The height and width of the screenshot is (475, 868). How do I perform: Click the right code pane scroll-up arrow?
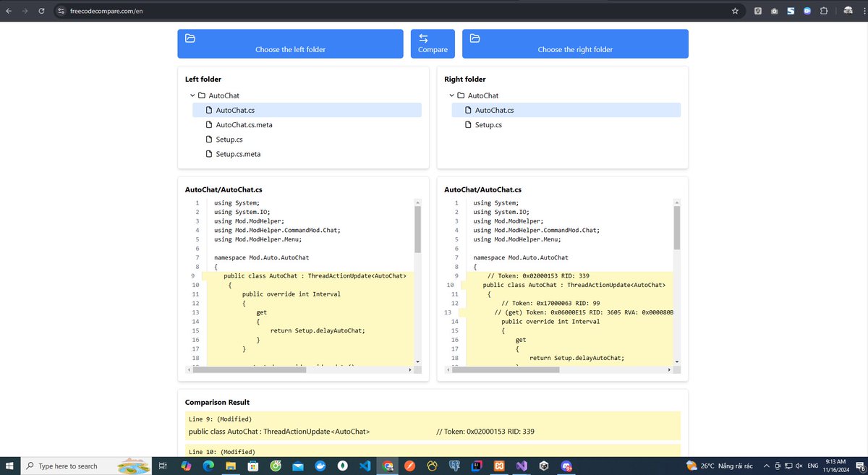pyautogui.click(x=677, y=202)
